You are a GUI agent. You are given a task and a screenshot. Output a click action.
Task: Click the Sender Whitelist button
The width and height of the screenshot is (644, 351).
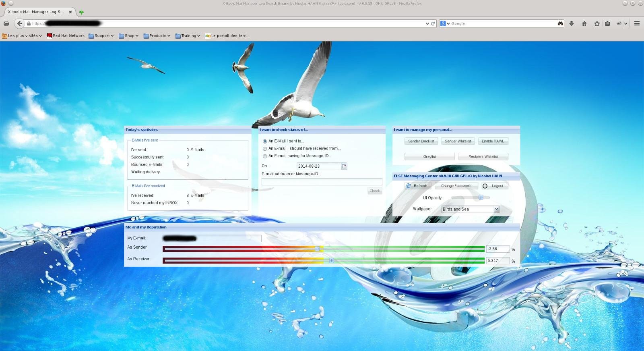(x=458, y=141)
